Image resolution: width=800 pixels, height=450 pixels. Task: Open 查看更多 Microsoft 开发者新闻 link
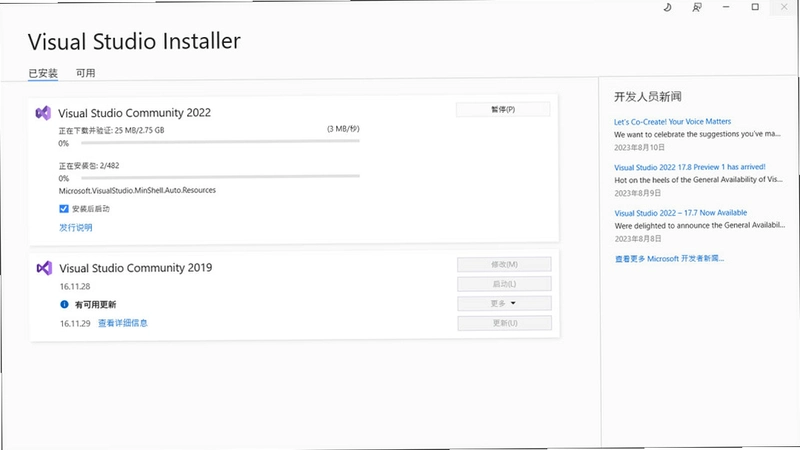(669, 259)
